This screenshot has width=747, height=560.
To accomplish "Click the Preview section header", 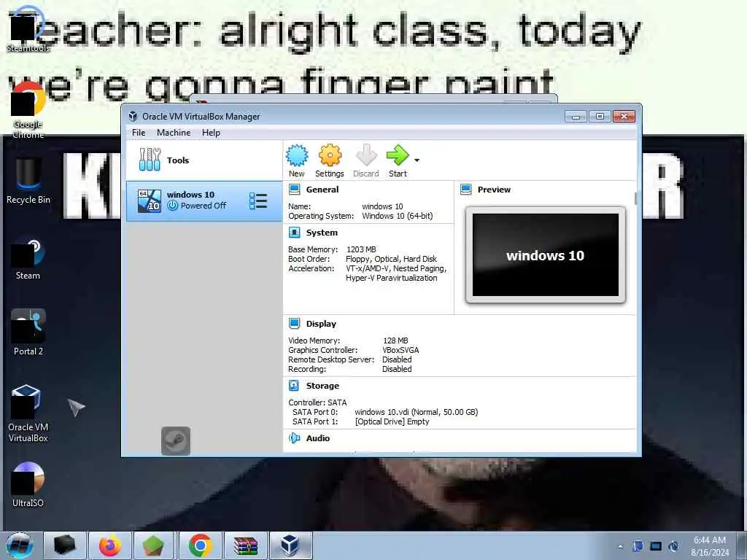I will coord(494,190).
